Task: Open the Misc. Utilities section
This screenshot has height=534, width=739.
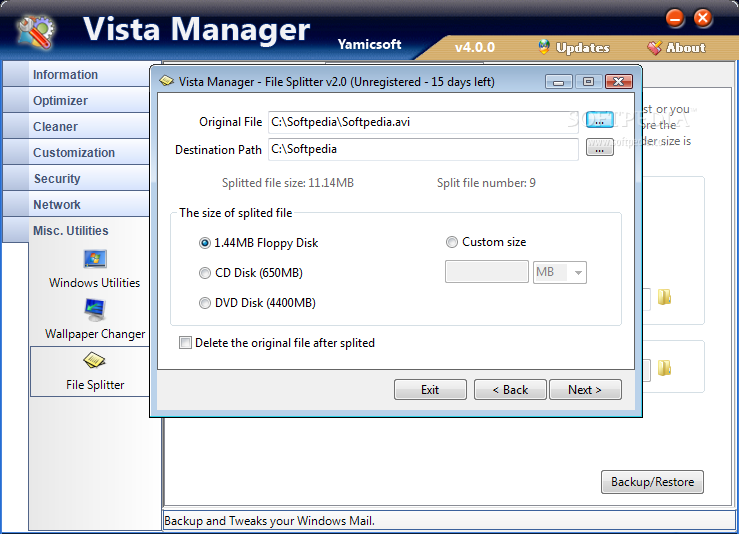Action: click(76, 230)
